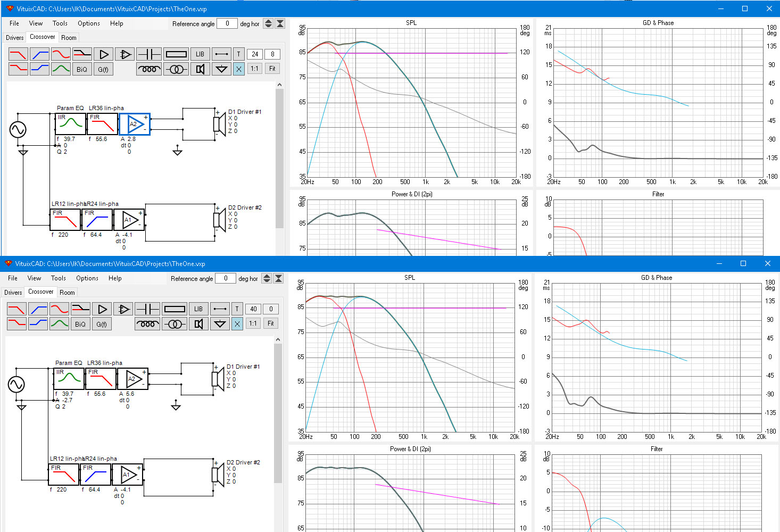Add capacitor component in lower window

(147, 309)
